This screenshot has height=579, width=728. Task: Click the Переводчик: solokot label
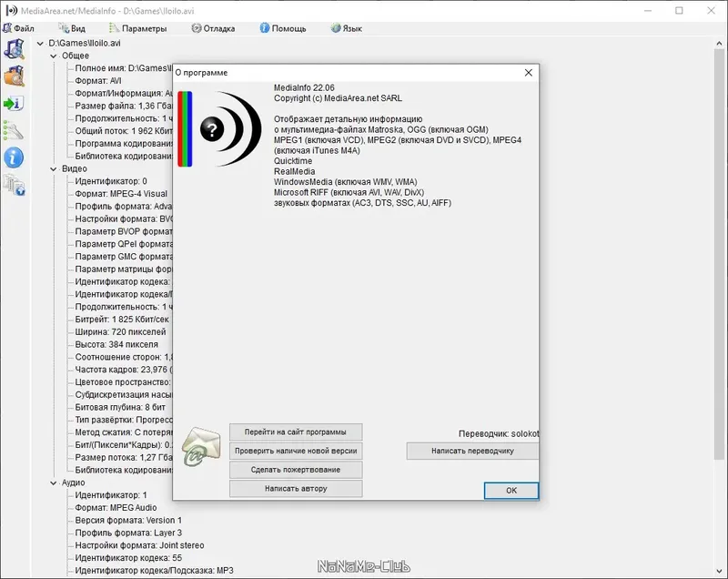coord(499,433)
